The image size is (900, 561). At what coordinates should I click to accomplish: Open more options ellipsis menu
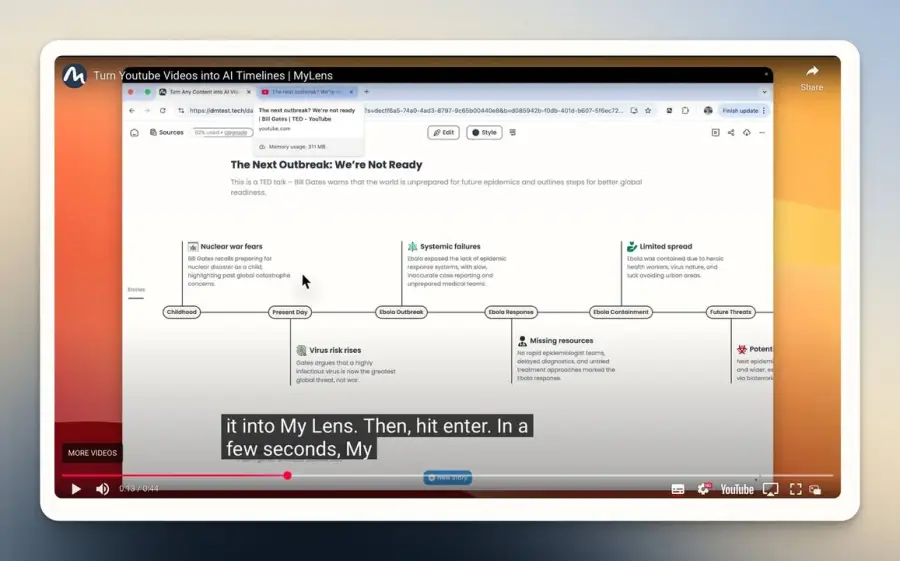click(762, 133)
